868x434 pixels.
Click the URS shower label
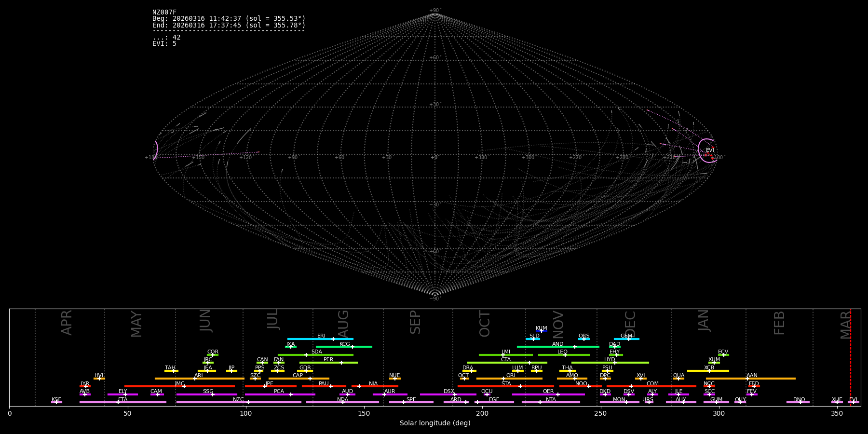648,400
